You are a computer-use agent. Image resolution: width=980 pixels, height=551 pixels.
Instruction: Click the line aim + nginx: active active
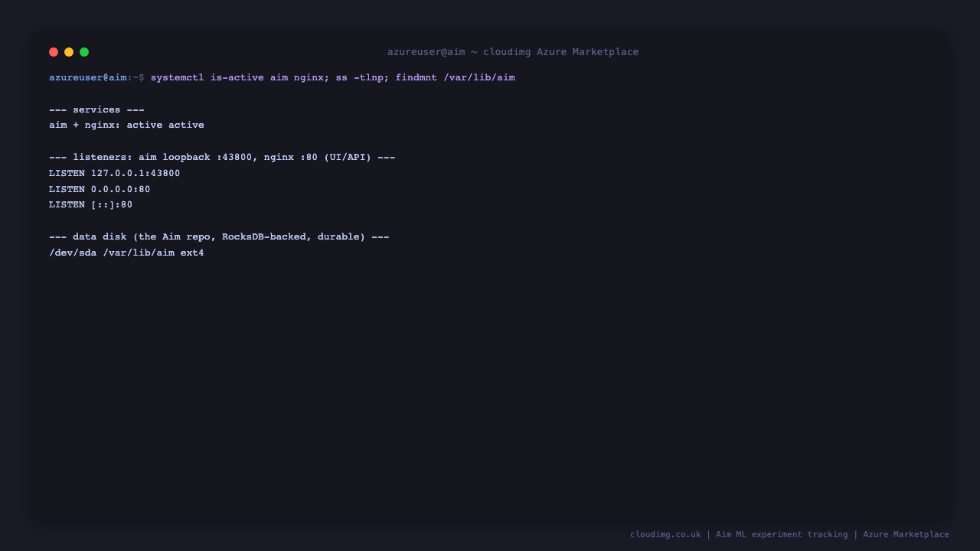pos(126,125)
